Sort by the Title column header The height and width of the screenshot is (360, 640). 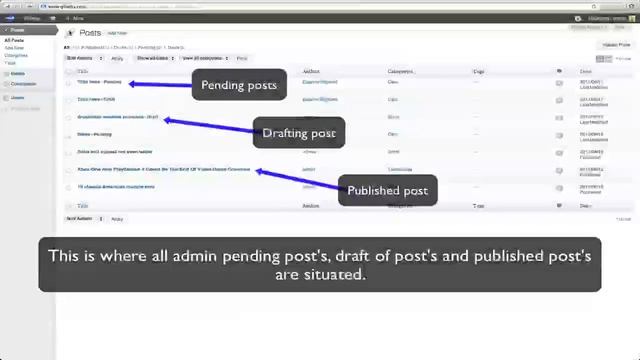(x=82, y=71)
